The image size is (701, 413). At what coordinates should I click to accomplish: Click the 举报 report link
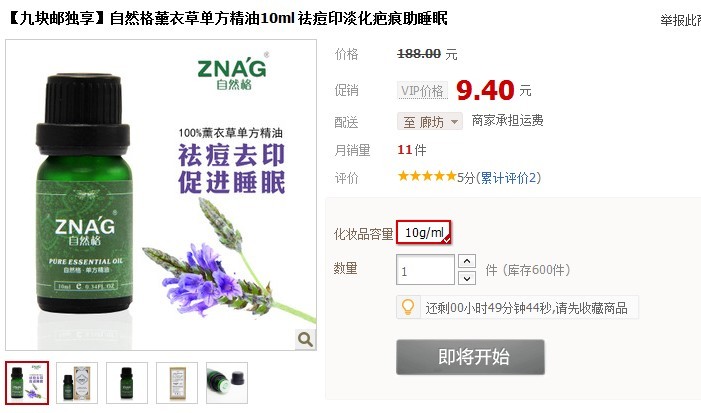pyautogui.click(x=680, y=20)
